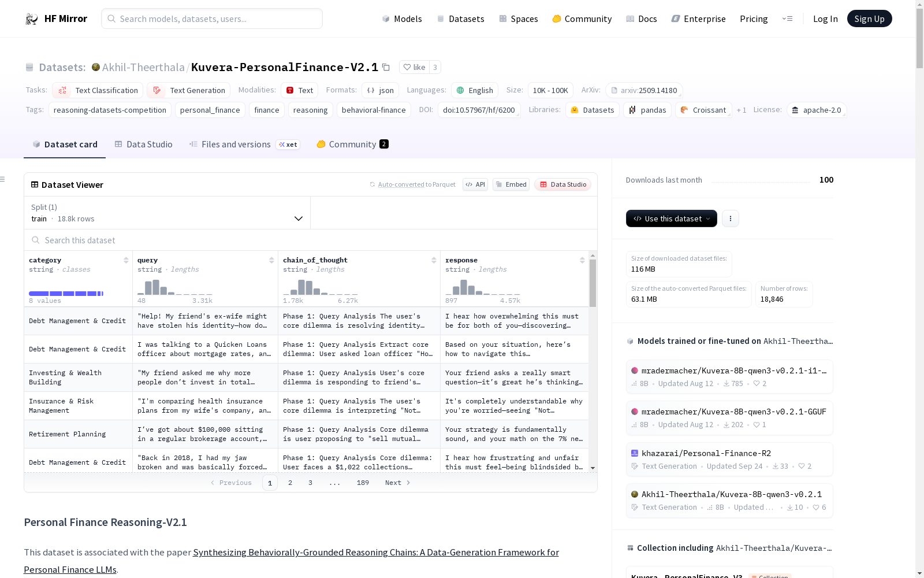Click the Text Generation task tag

pos(188,90)
